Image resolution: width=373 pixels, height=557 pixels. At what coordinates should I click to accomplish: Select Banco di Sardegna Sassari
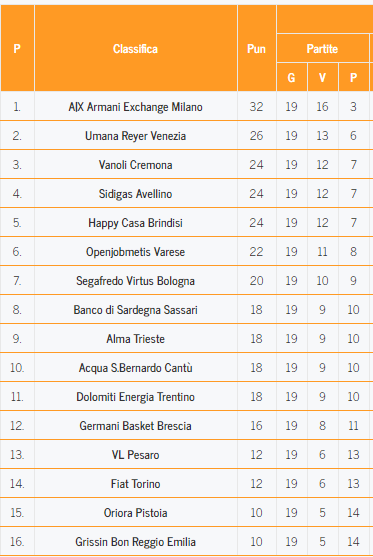(135, 310)
